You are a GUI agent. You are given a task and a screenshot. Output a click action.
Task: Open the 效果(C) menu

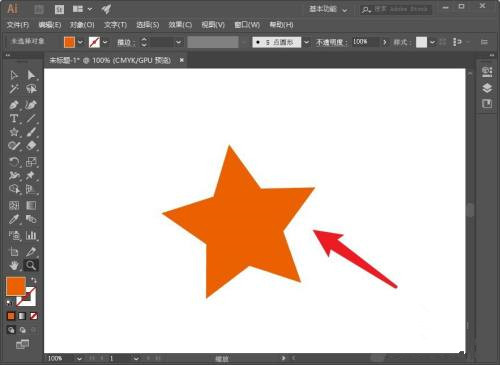click(180, 25)
